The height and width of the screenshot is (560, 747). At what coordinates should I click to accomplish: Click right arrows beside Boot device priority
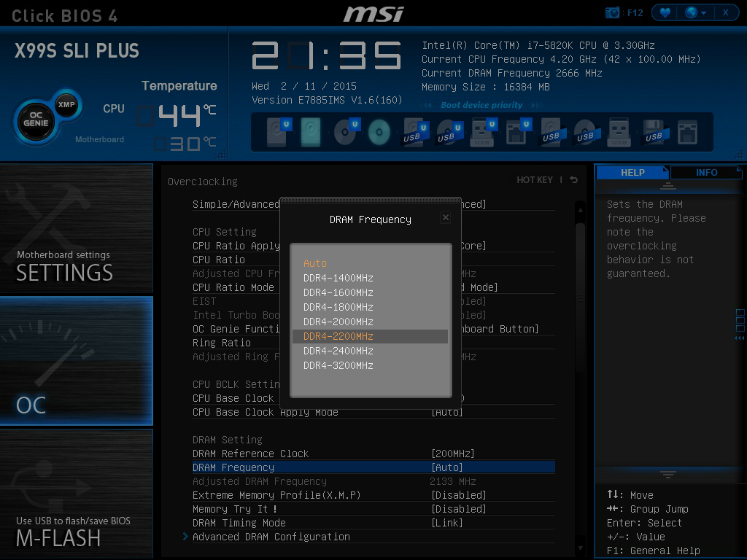(x=536, y=105)
